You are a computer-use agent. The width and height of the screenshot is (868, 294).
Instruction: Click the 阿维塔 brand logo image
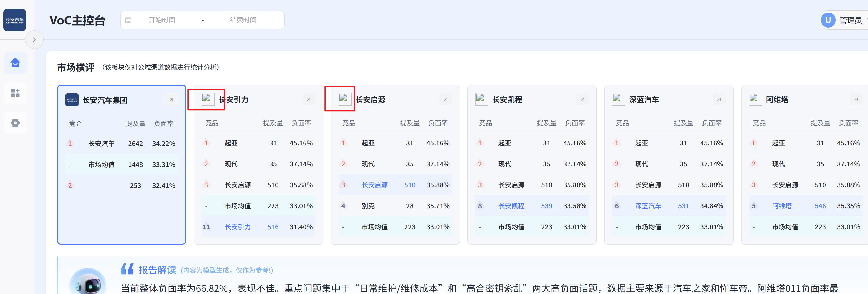click(x=755, y=99)
